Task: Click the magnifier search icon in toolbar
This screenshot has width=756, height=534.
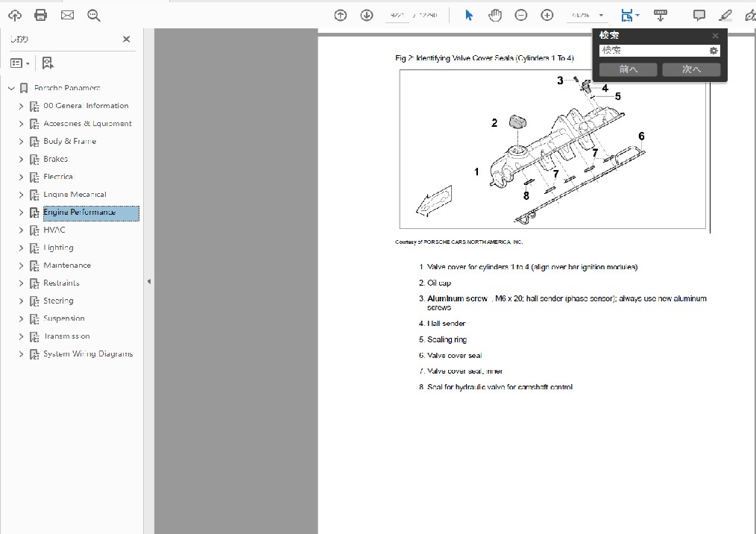Action: coord(93,15)
